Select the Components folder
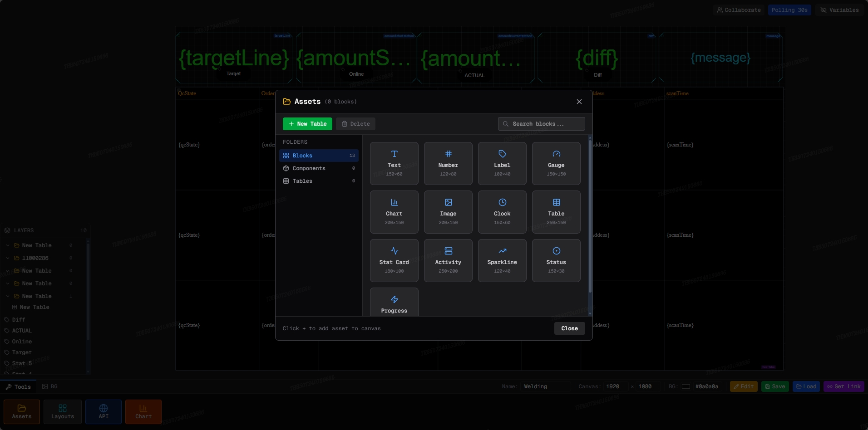The height and width of the screenshot is (430, 868). (319, 168)
